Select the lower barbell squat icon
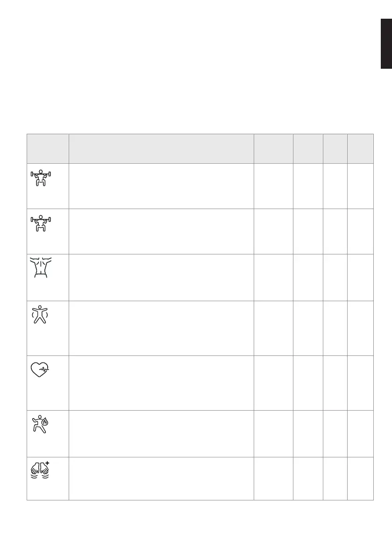 (x=41, y=224)
